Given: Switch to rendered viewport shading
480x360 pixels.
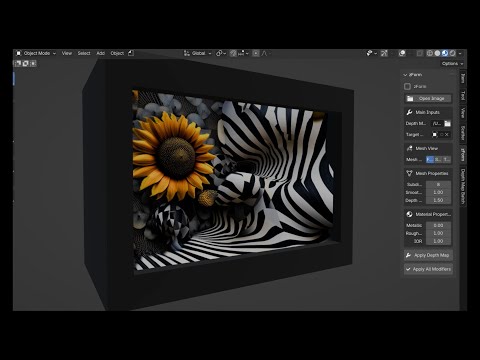Looking at the screenshot, I should tap(452, 53).
